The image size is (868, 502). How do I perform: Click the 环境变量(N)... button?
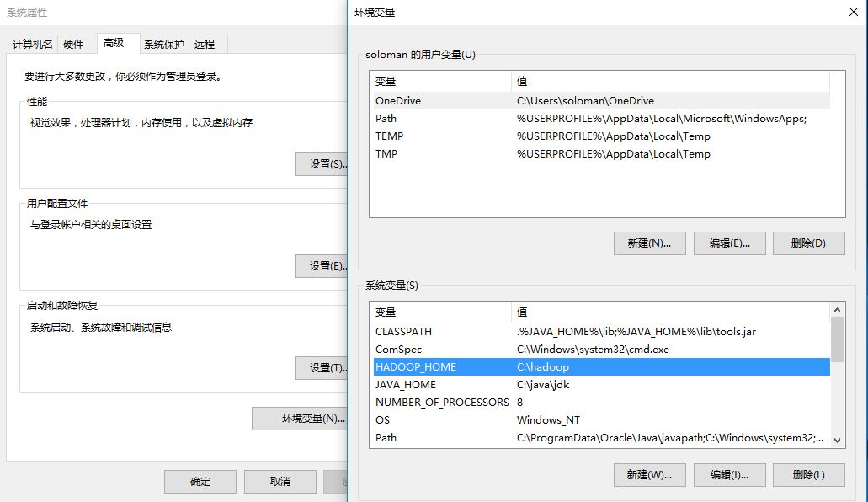pyautogui.click(x=300, y=419)
